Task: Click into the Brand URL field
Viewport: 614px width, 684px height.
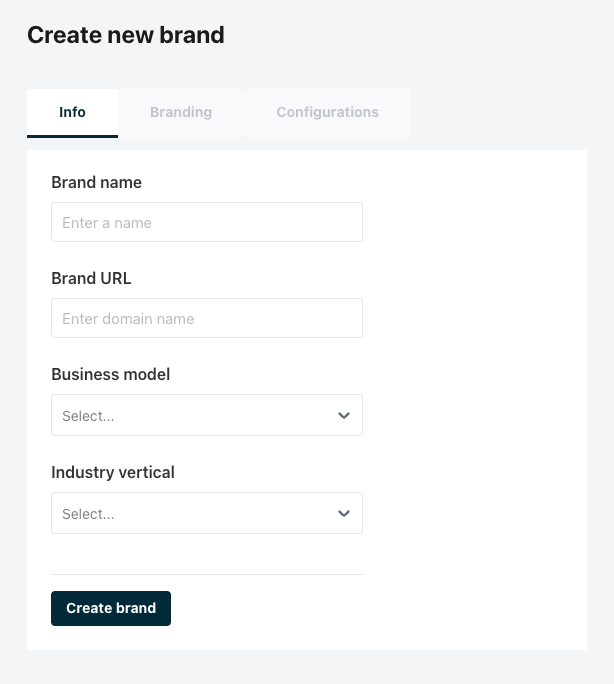Action: pos(206,318)
